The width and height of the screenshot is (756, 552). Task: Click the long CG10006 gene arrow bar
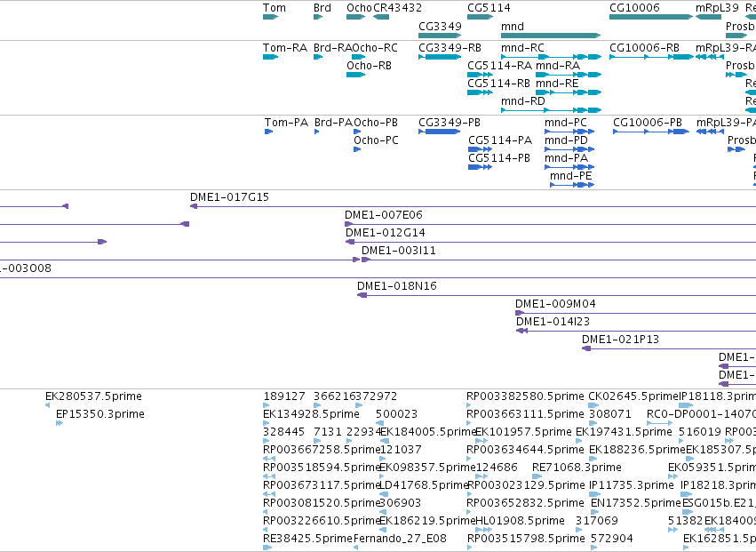tap(651, 17)
